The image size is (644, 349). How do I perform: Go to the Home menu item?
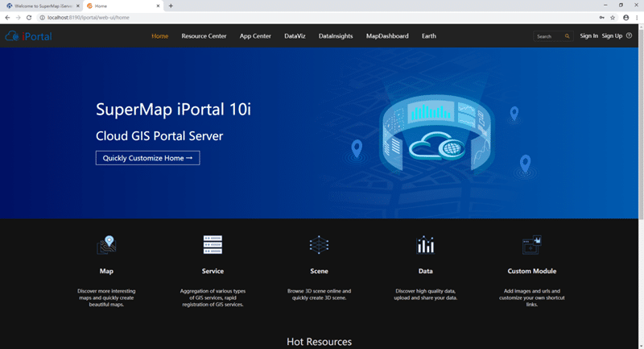[x=159, y=35]
